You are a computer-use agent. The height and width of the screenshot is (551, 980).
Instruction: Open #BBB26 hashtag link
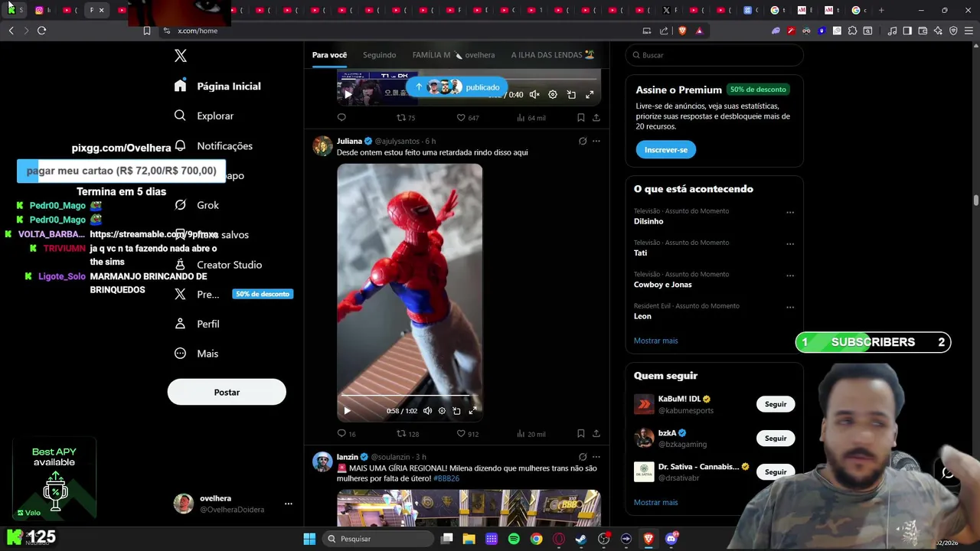(446, 478)
